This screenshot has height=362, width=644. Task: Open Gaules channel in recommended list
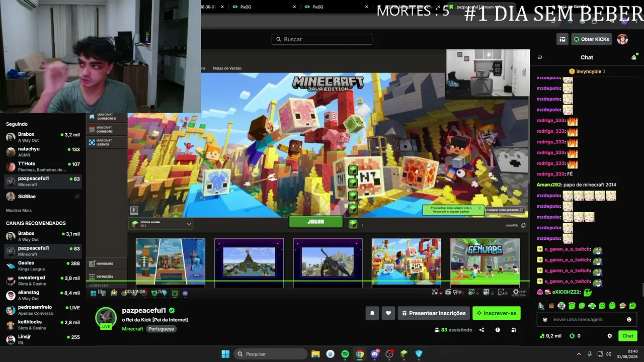pyautogui.click(x=43, y=265)
